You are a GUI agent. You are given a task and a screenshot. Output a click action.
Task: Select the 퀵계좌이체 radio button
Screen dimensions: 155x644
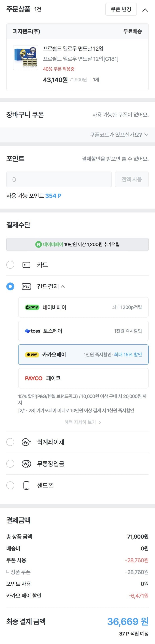[10, 442]
